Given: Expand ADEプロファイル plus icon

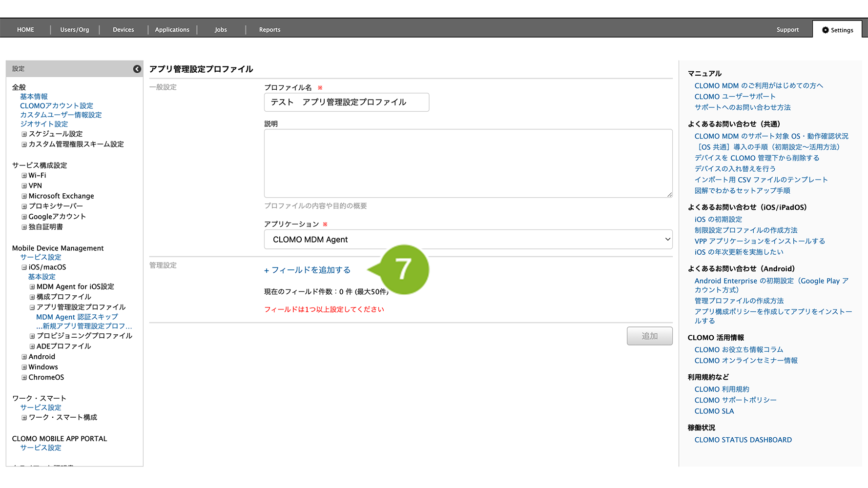Looking at the screenshot, I should tap(32, 346).
